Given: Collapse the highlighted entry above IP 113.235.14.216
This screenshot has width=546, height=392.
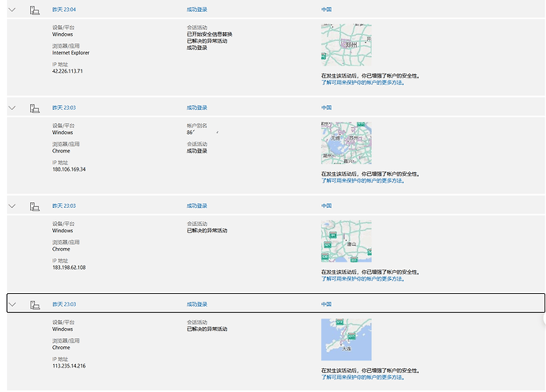Looking at the screenshot, I should (12, 304).
